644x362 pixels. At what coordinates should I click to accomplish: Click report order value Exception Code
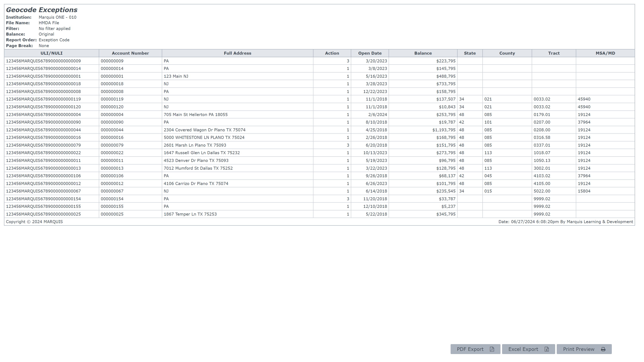point(54,40)
